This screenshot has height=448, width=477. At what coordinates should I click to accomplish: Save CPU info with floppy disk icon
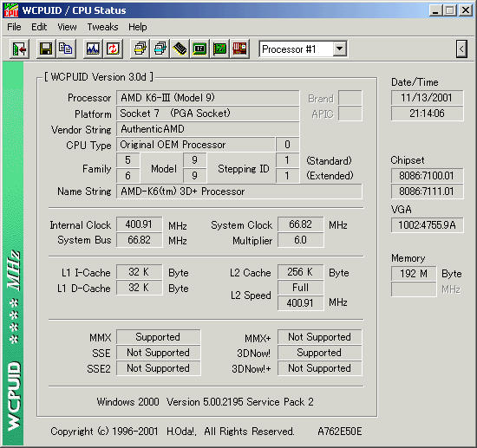[46, 49]
